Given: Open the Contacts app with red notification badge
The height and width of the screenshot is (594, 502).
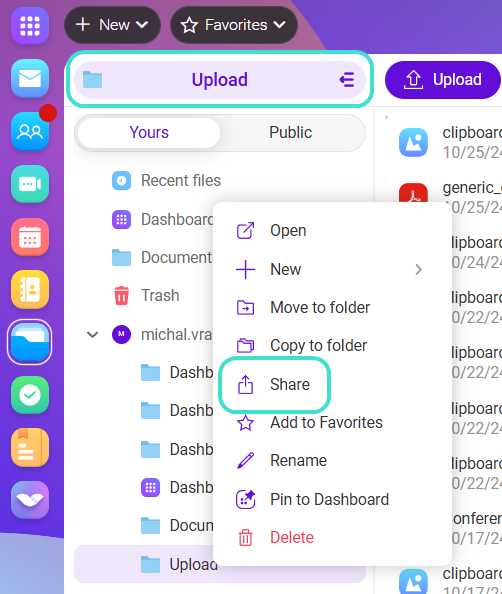Looking at the screenshot, I should tap(30, 131).
